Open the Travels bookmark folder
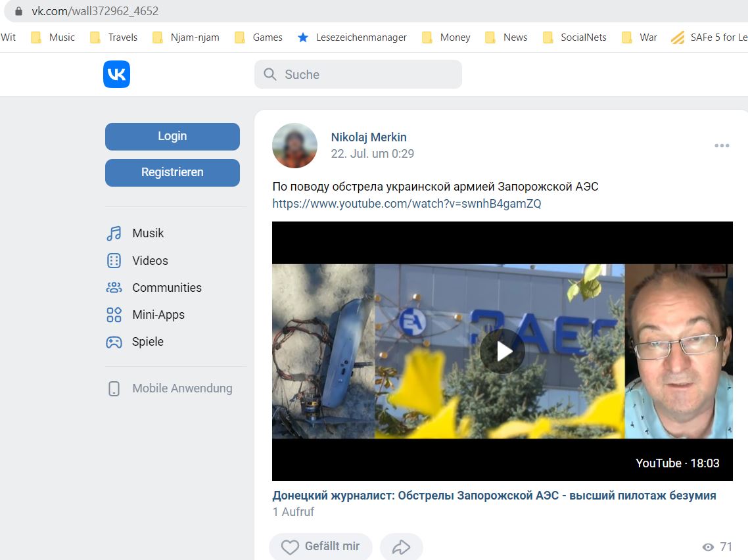 tap(114, 37)
